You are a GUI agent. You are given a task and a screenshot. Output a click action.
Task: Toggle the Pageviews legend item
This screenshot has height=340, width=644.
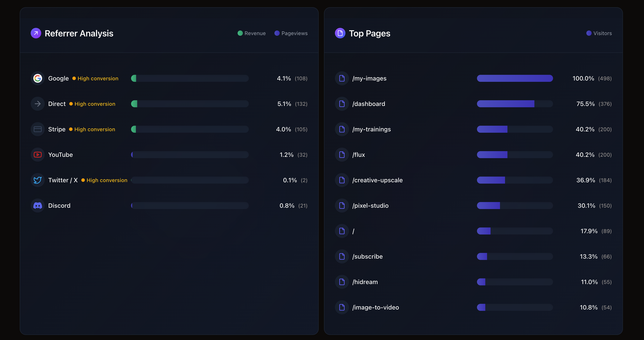pyautogui.click(x=291, y=33)
